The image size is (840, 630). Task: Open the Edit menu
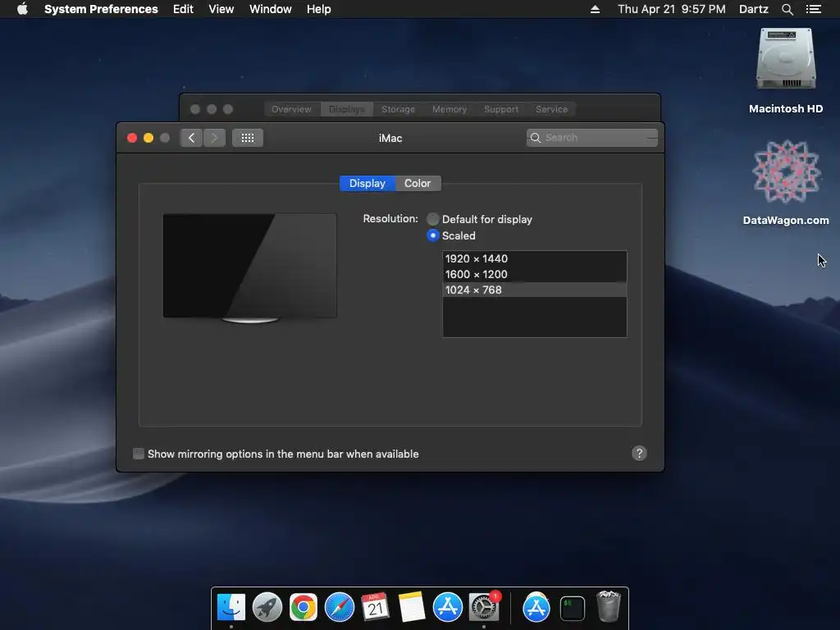pos(183,9)
